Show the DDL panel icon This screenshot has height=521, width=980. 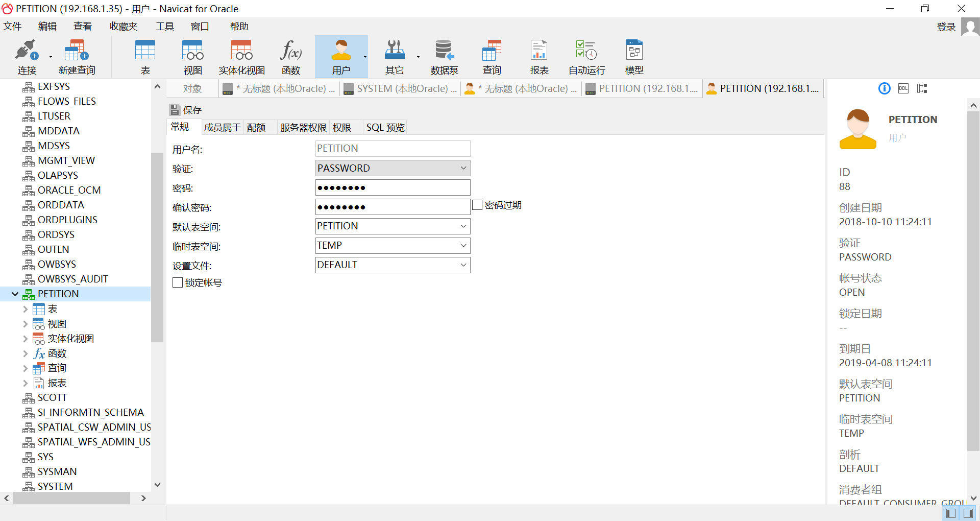click(903, 88)
